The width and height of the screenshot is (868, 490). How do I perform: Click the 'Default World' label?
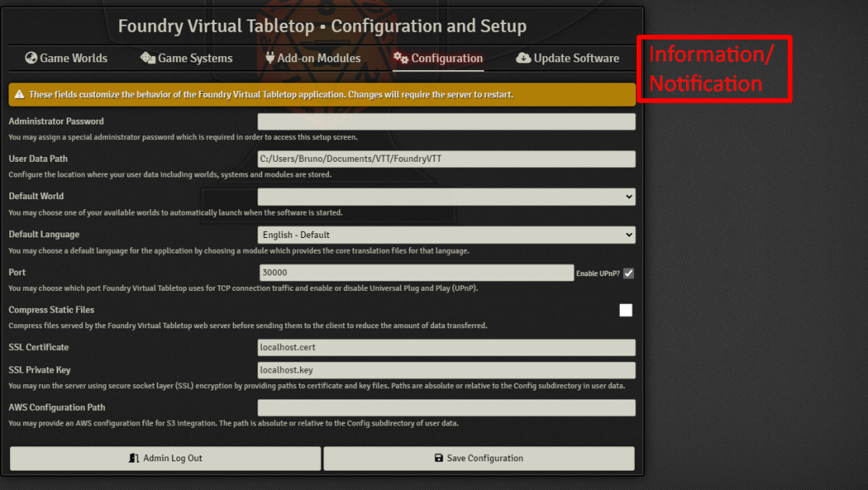coord(36,196)
